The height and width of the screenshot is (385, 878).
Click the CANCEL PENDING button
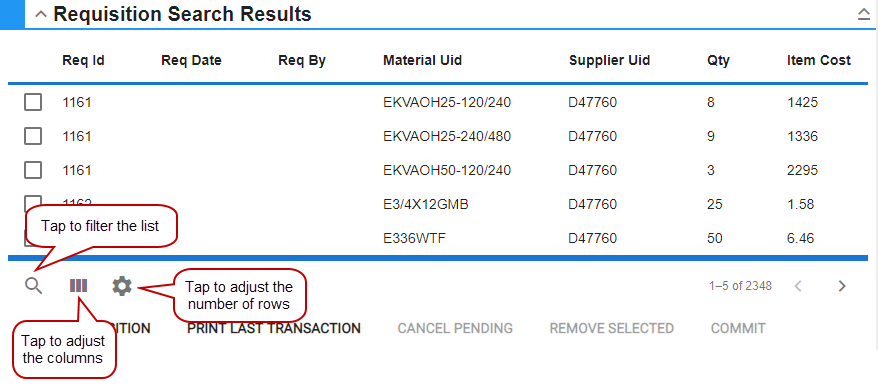pos(455,328)
